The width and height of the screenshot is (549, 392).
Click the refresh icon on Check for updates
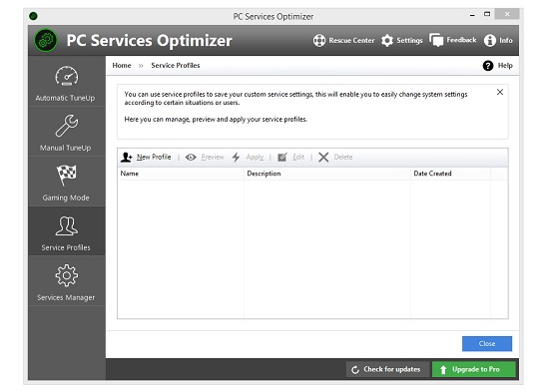point(355,370)
